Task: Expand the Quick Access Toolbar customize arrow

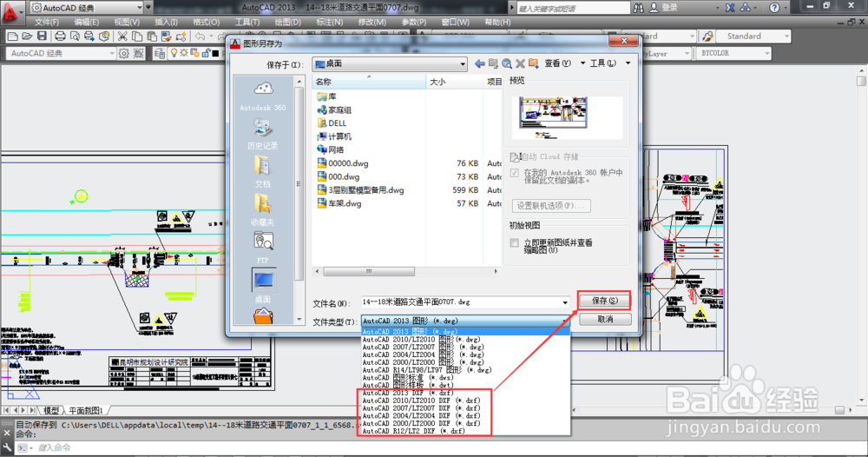Action: [x=148, y=8]
